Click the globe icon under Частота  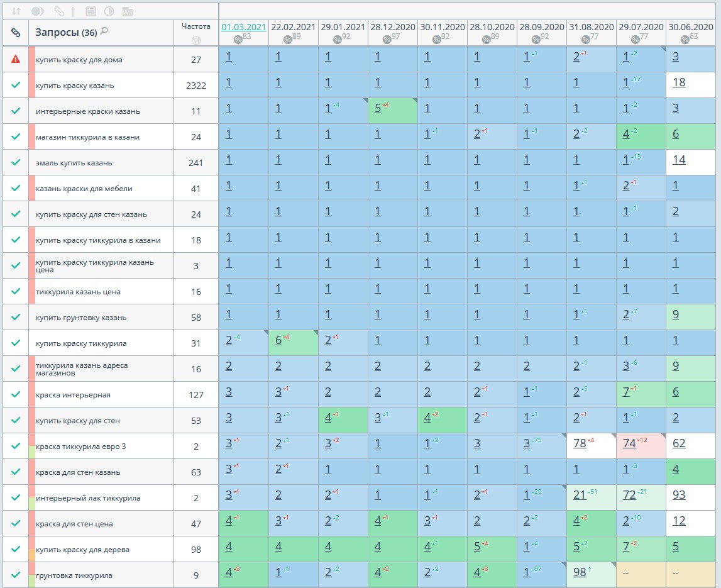click(x=196, y=40)
